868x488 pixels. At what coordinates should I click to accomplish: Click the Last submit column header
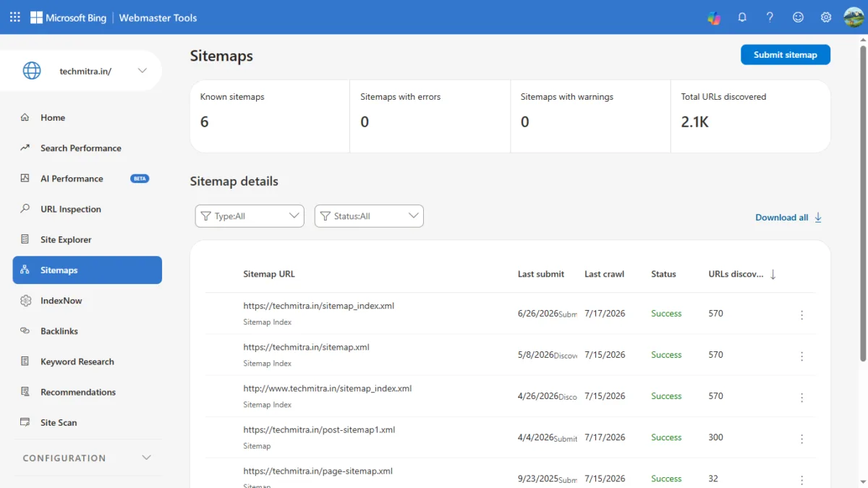tap(541, 274)
